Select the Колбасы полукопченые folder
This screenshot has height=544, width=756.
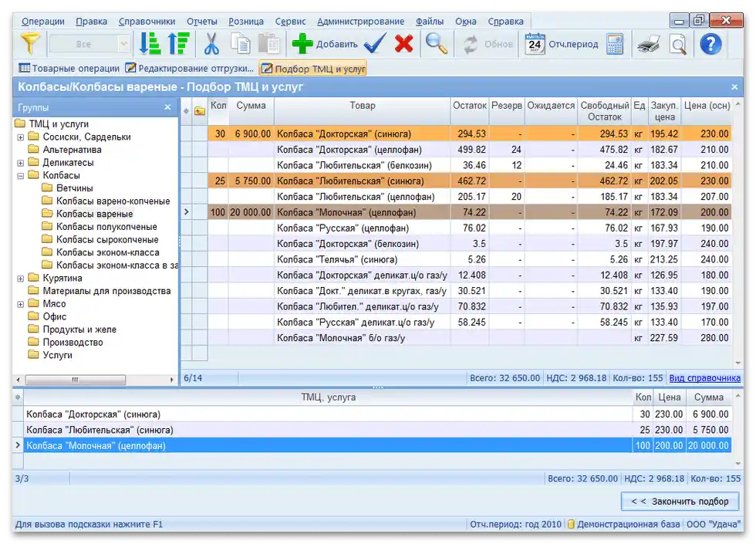(106, 227)
